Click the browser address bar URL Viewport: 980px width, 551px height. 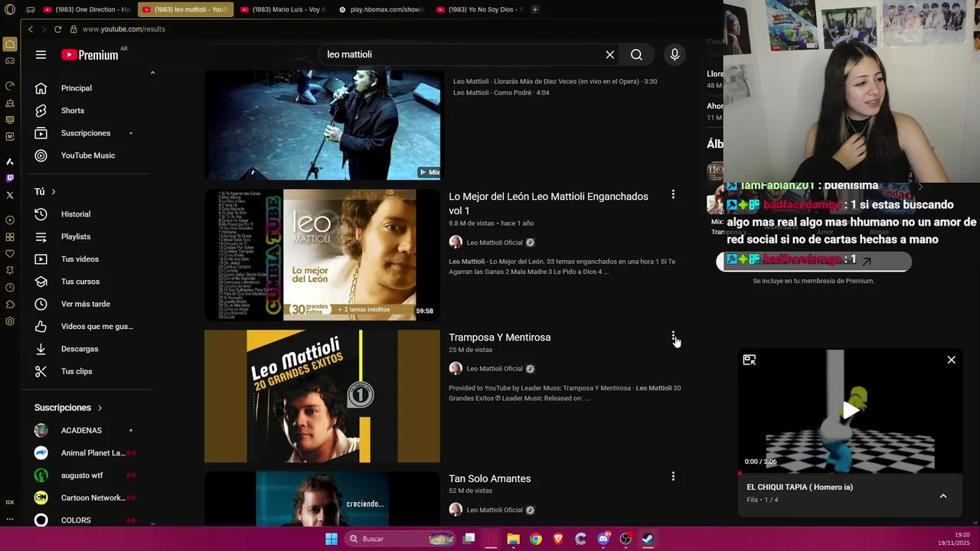(123, 29)
